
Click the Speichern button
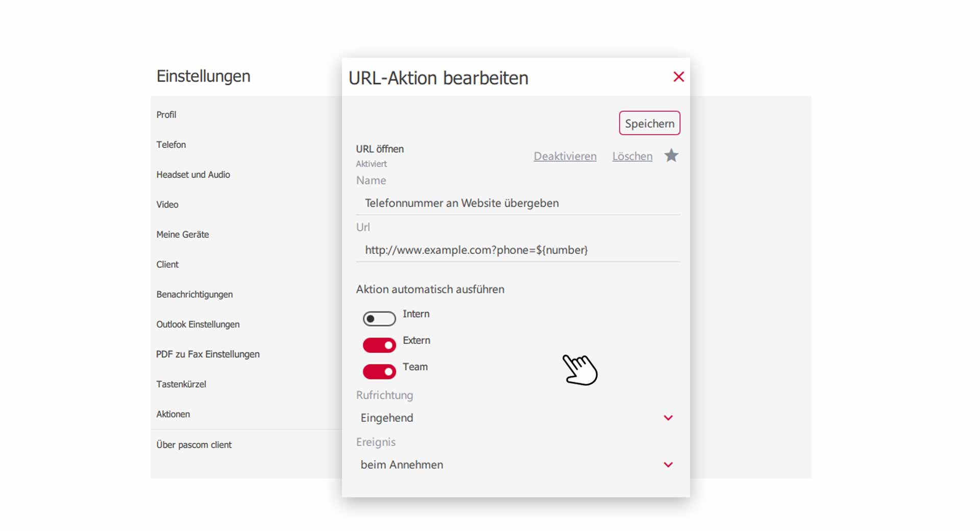(x=649, y=123)
